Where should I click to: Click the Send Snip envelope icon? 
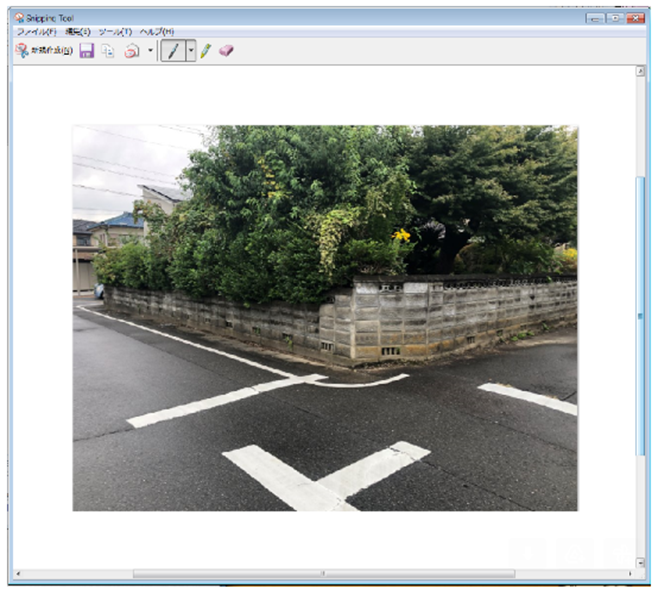coord(131,51)
